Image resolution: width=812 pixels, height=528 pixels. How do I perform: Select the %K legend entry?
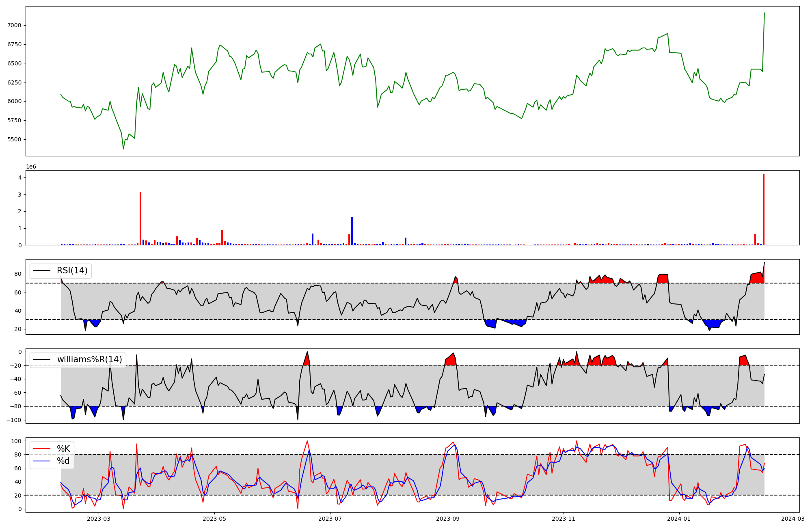click(x=63, y=449)
